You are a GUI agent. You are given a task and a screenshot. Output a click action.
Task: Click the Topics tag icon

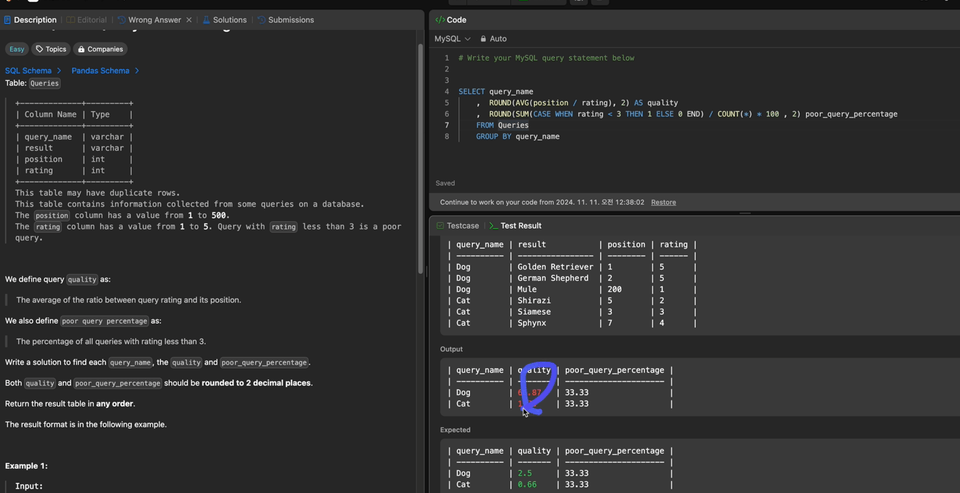point(39,49)
